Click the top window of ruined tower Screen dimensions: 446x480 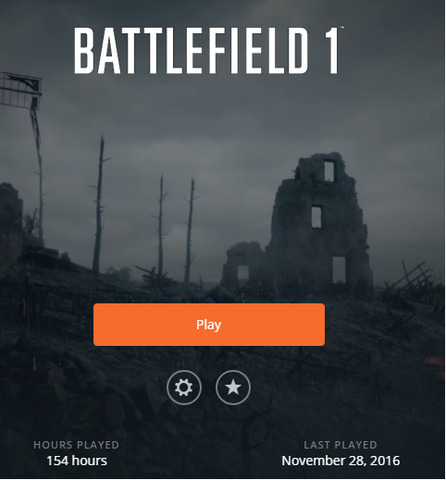click(329, 170)
